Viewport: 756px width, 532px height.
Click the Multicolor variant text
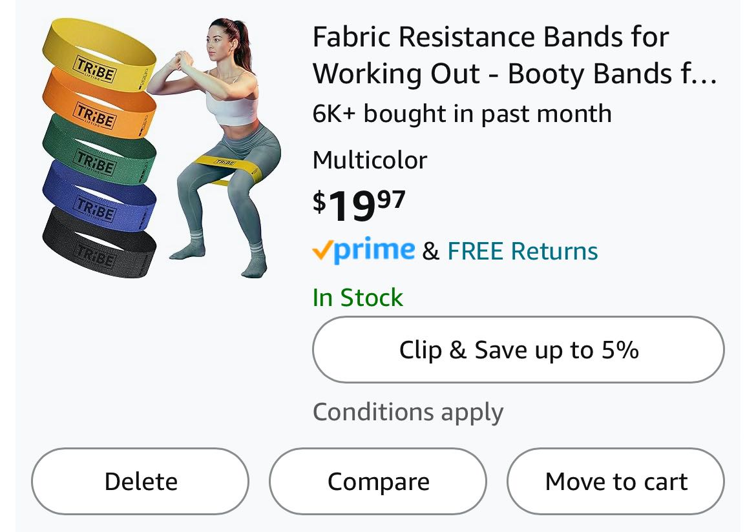tap(370, 159)
